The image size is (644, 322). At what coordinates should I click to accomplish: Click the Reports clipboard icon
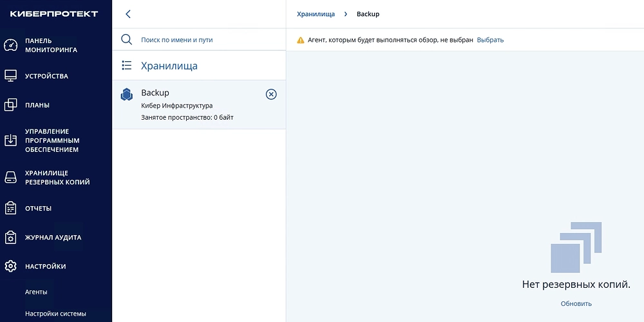(10, 208)
